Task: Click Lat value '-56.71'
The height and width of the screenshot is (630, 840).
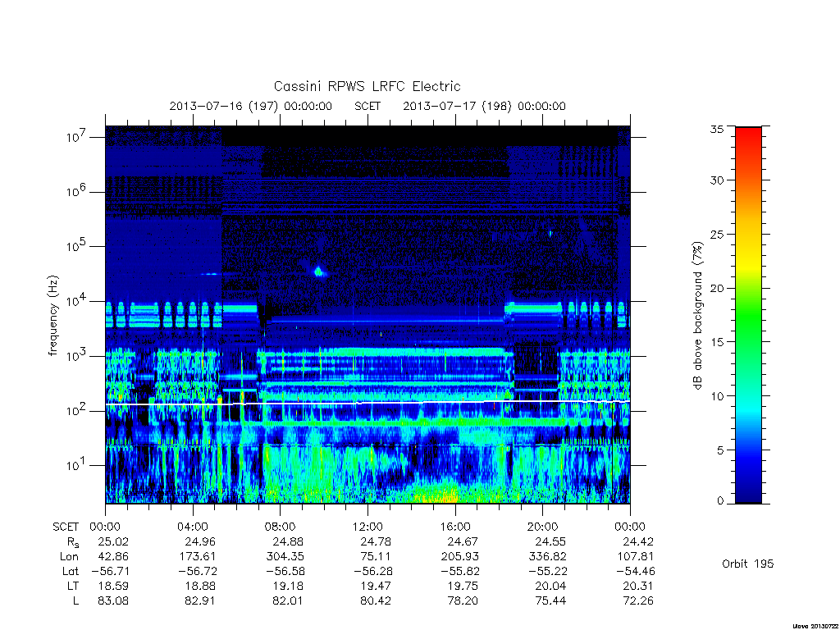Action: point(110,571)
